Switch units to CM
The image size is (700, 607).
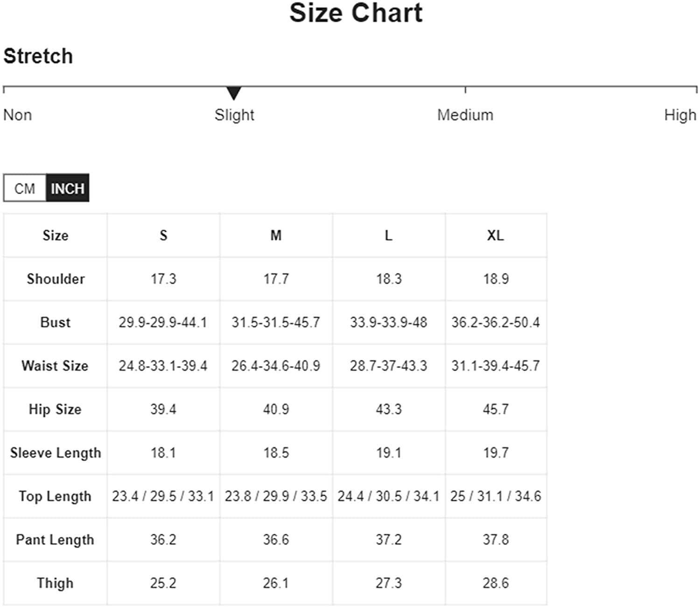point(25,188)
